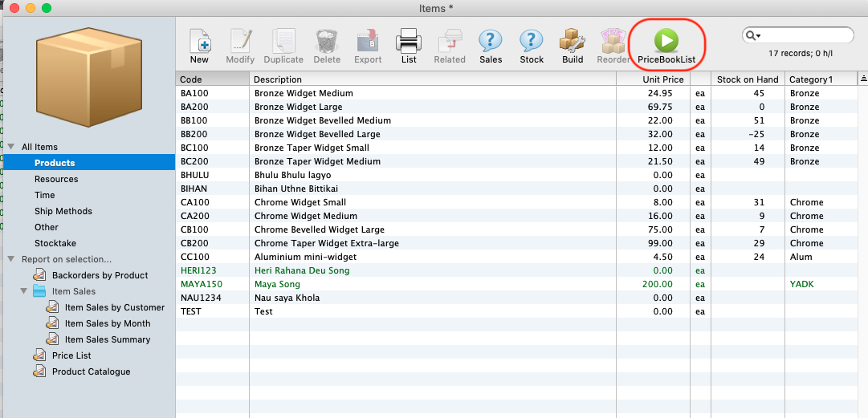Sort by the Code column header

[213, 79]
